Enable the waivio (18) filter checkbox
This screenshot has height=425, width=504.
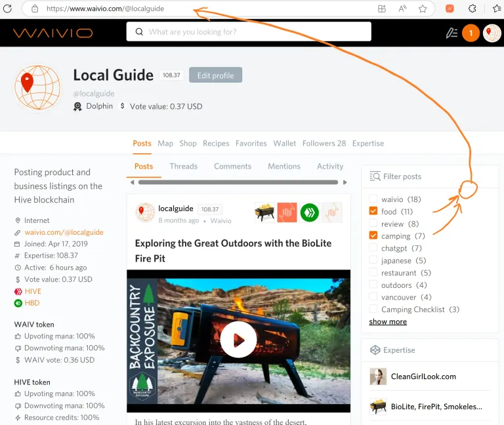[x=373, y=199]
